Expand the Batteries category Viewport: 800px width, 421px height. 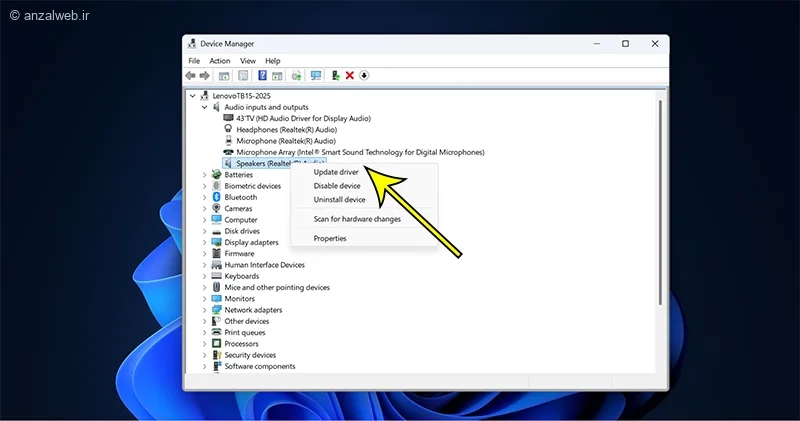205,175
